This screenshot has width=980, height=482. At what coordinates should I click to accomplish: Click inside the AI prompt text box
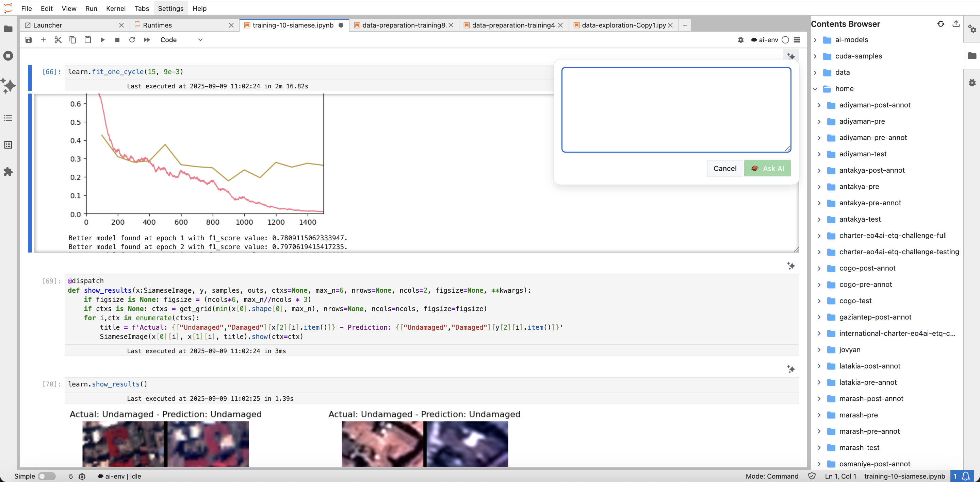pos(676,110)
